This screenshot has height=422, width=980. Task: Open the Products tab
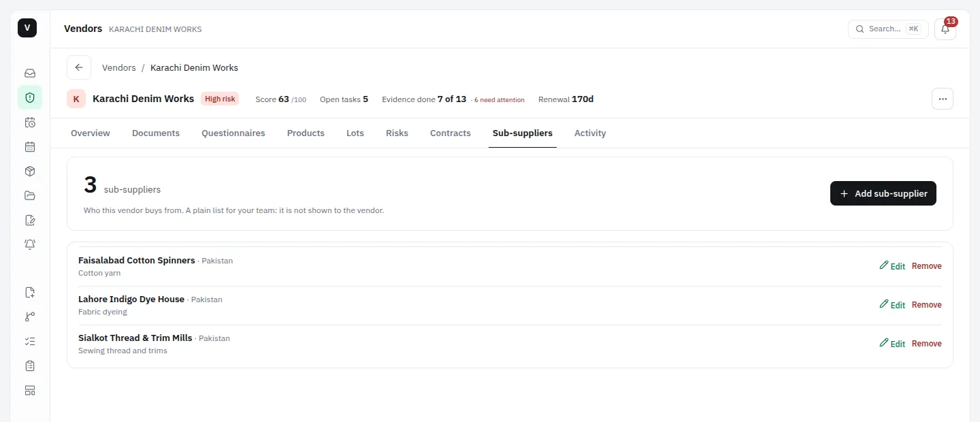(306, 133)
